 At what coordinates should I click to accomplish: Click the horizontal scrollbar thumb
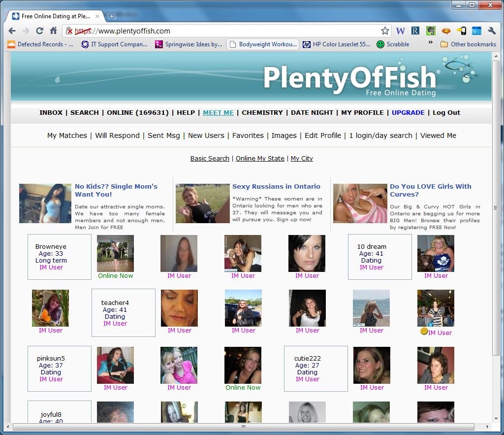[243, 427]
